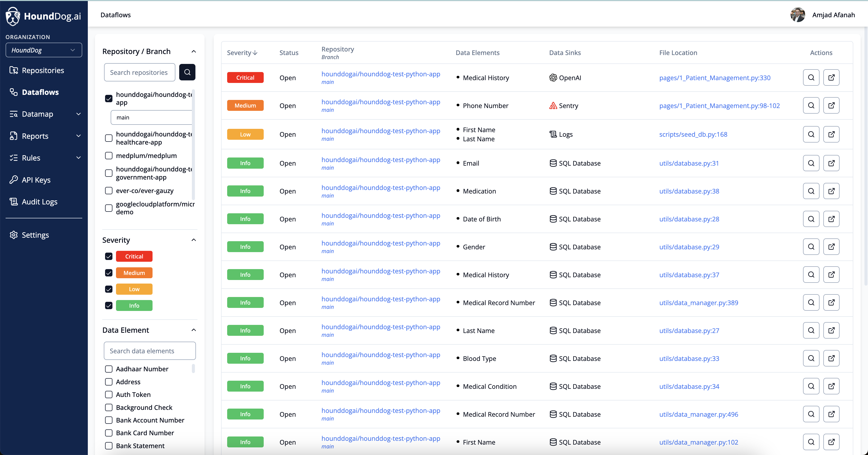Enable the Aadhaar Number data element checkbox

(x=109, y=369)
